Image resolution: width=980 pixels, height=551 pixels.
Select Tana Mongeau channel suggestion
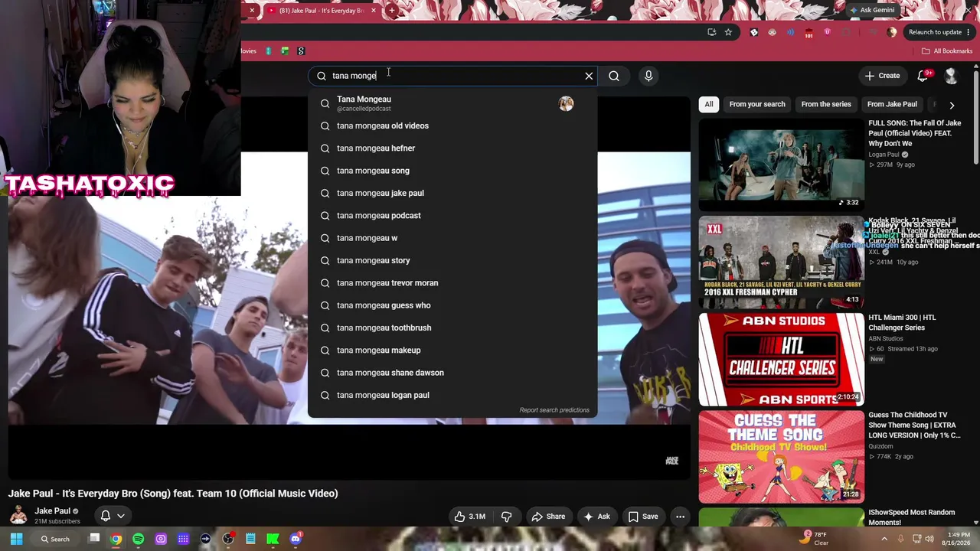(452, 103)
